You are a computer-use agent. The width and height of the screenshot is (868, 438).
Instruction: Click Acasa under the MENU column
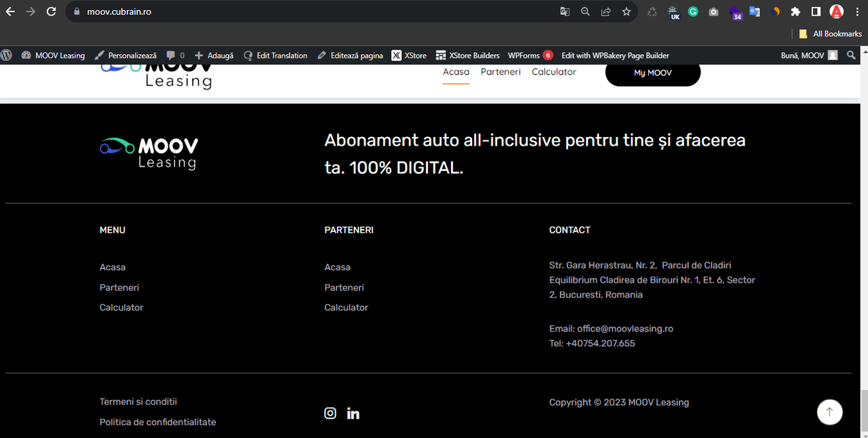click(113, 267)
